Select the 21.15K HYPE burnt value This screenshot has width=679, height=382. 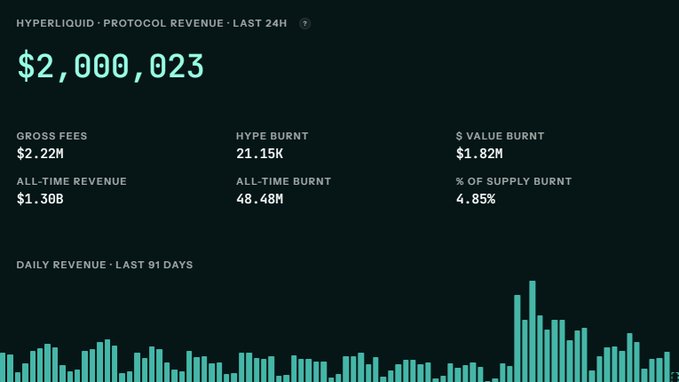tap(259, 154)
